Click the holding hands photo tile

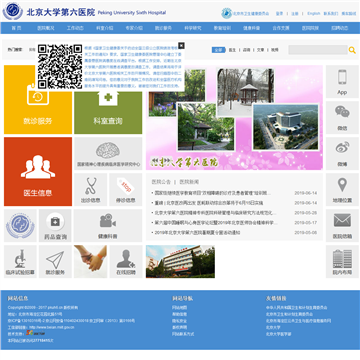pos(90,262)
